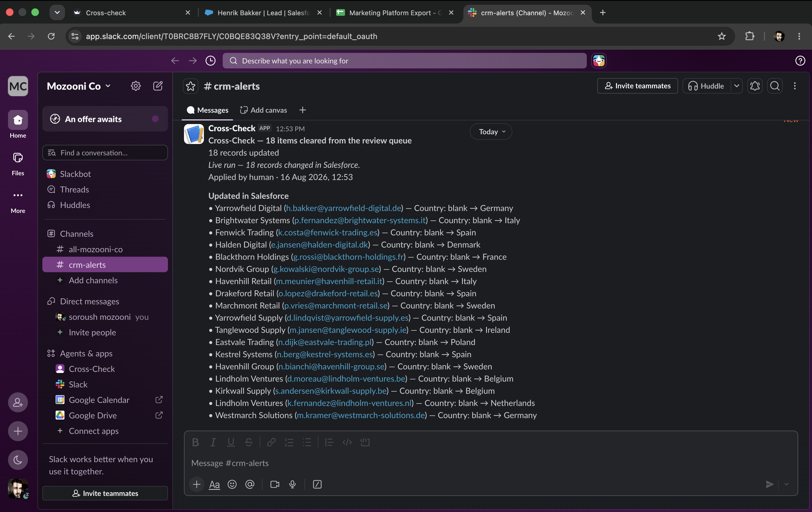Click the Slack search bar

[x=404, y=61]
